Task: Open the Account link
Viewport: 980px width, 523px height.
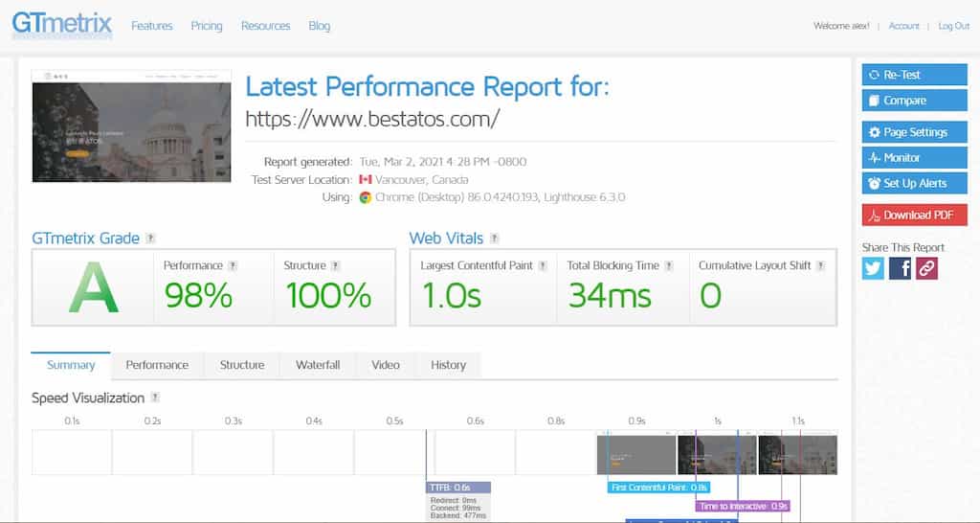Action: pyautogui.click(x=903, y=26)
